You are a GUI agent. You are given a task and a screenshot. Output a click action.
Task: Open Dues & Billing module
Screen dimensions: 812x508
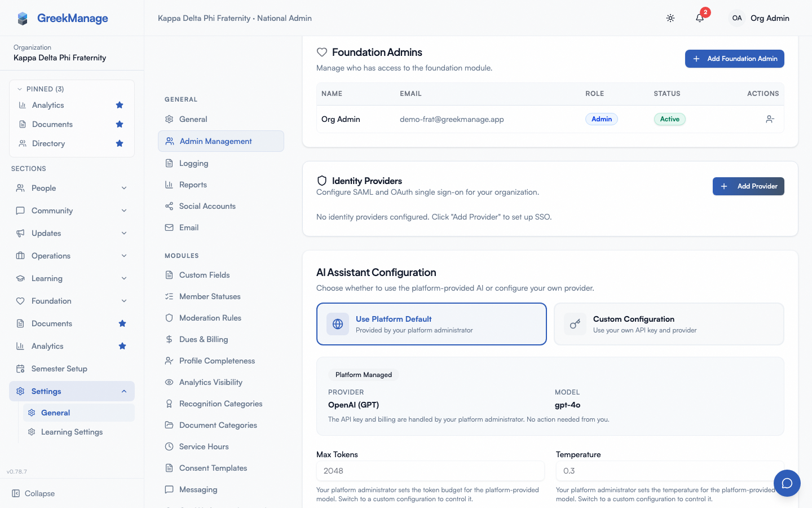coord(221,339)
